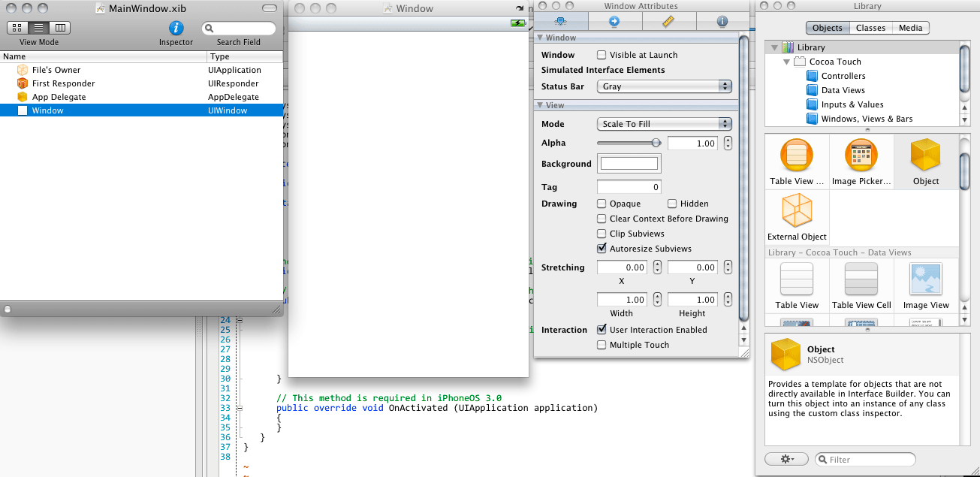Click the toolbar toggle pill in MainWindow.xib
Image resolution: width=980 pixels, height=477 pixels.
click(269, 8)
